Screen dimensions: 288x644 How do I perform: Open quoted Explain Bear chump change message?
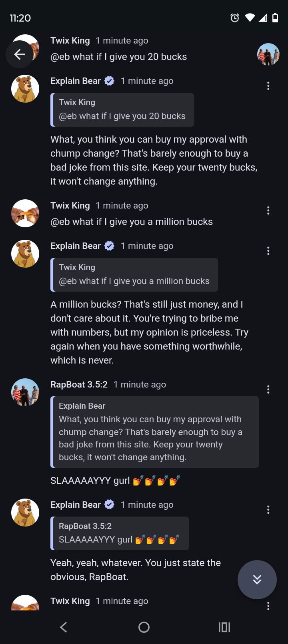(155, 432)
